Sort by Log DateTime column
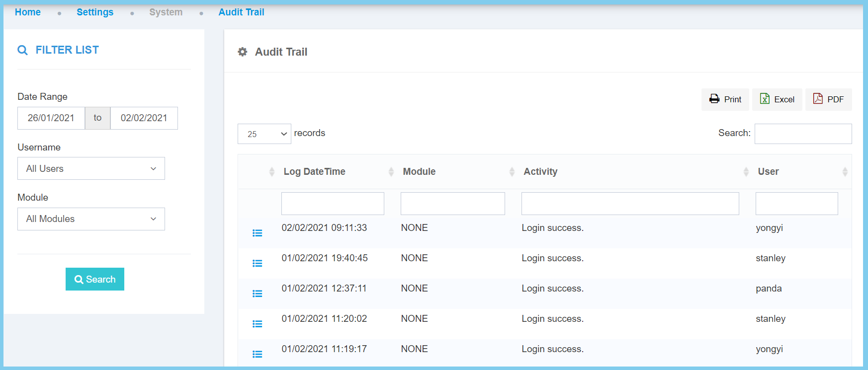Screen dimensions: 868x370 point(314,171)
